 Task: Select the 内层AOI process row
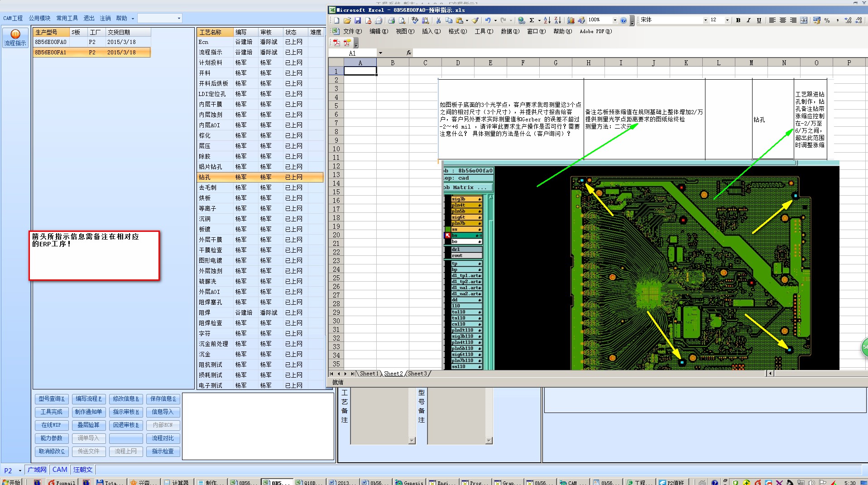click(260, 125)
